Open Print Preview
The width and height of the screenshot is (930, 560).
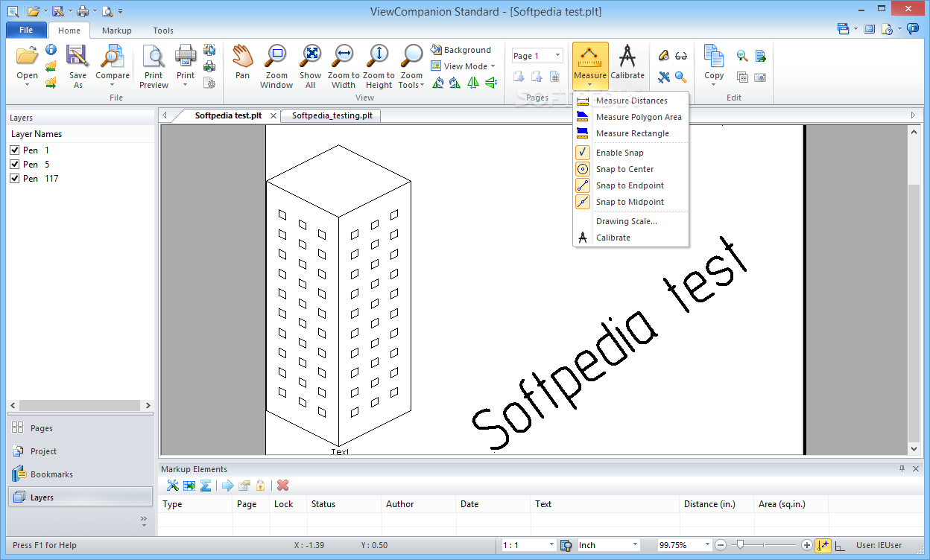pyautogui.click(x=154, y=67)
